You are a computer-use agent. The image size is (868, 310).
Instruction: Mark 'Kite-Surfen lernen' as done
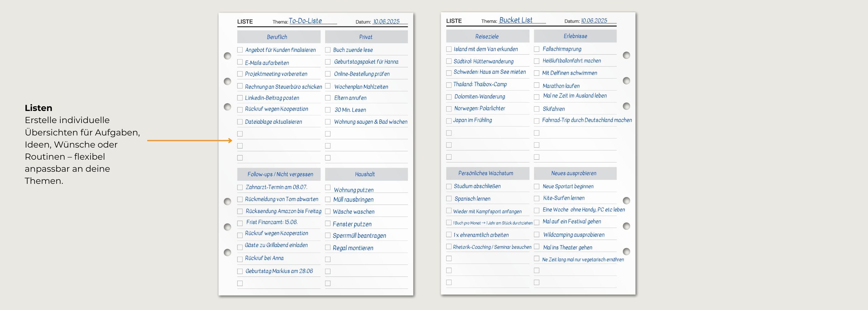pyautogui.click(x=536, y=198)
